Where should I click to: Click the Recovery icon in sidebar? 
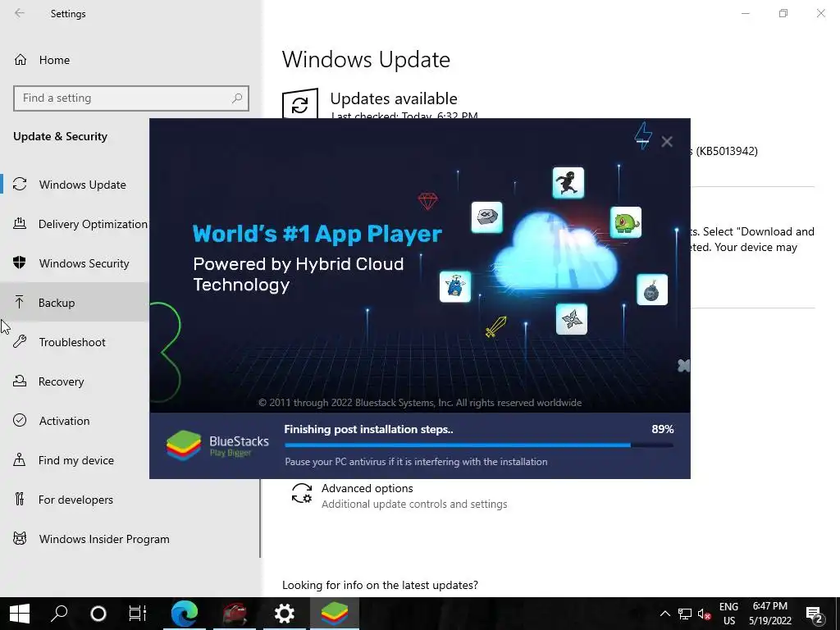click(x=20, y=381)
